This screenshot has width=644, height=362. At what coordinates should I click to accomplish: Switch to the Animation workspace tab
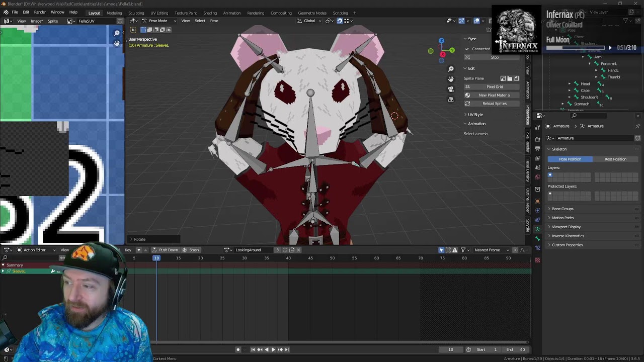click(231, 13)
